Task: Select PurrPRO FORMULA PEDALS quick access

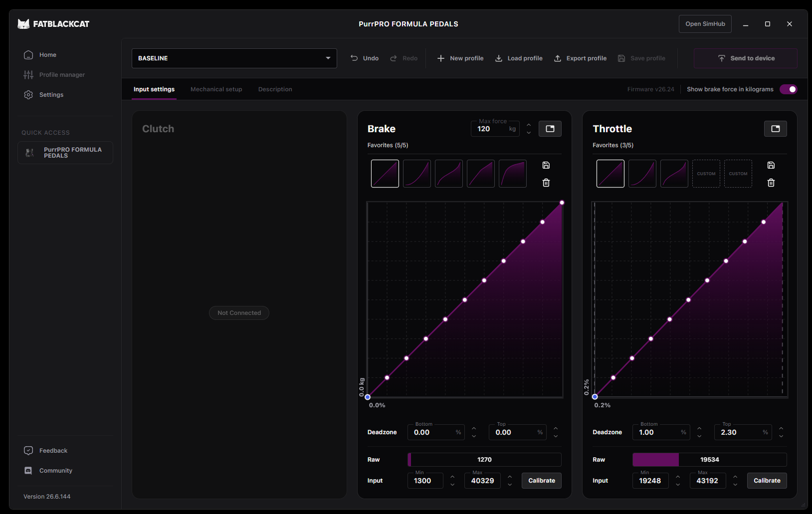Action: tap(65, 152)
